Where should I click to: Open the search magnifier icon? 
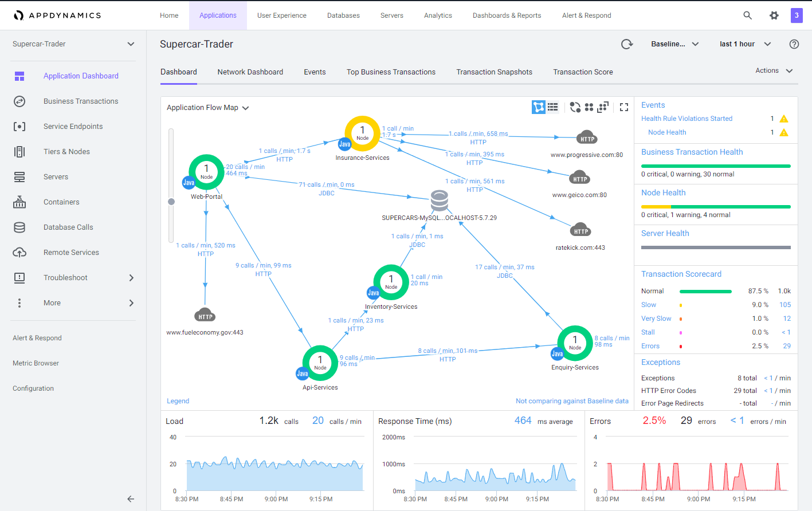[748, 15]
